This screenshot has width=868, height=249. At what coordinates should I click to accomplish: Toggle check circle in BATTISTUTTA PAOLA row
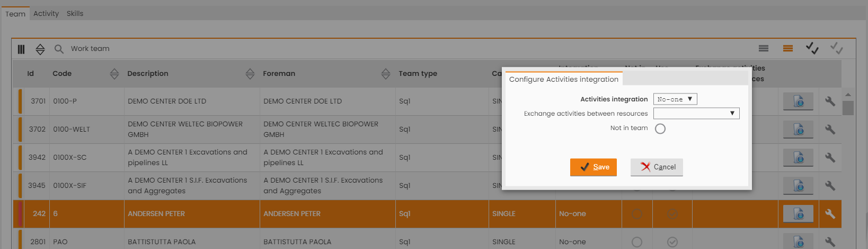(672, 242)
